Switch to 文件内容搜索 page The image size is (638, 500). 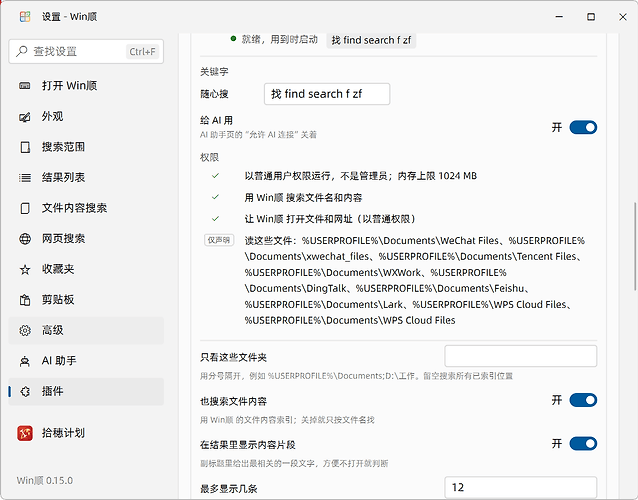pos(86,208)
